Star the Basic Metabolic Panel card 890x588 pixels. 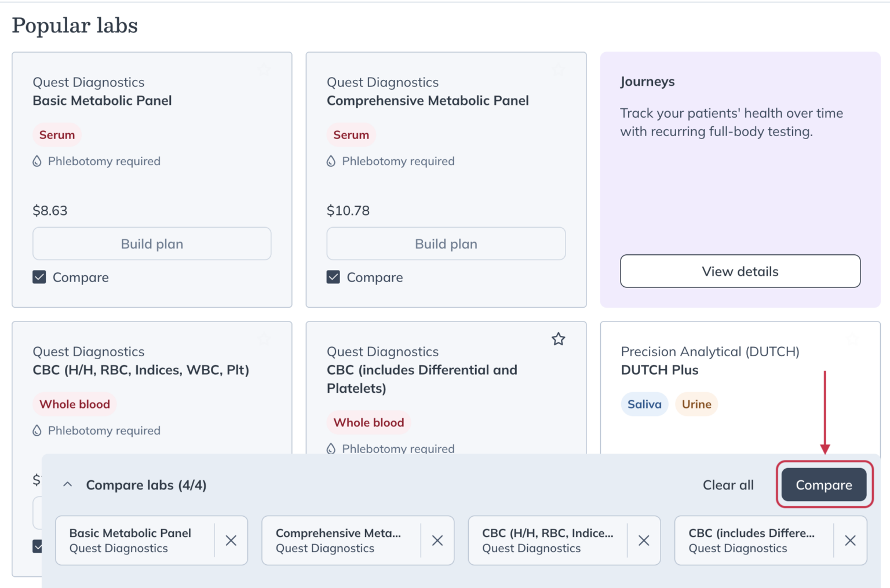[264, 69]
